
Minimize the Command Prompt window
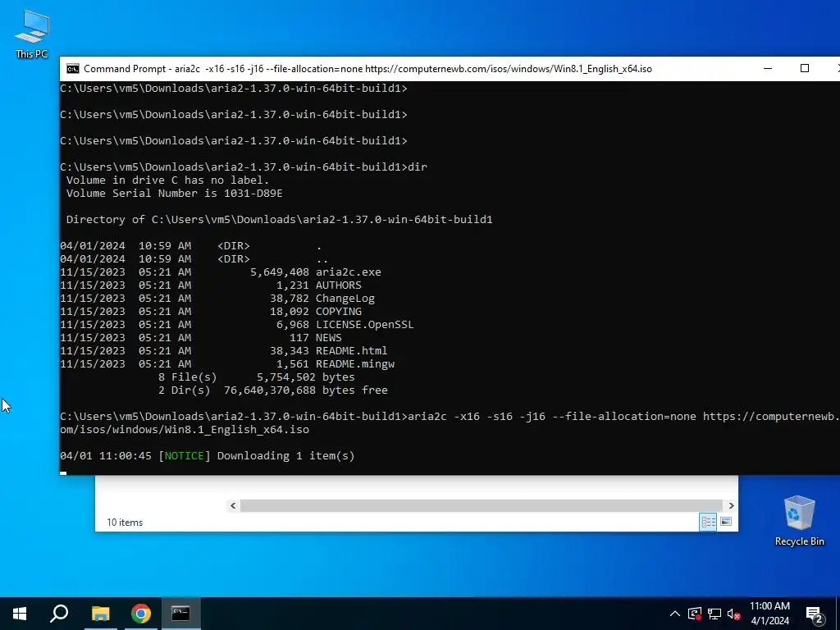point(768,69)
